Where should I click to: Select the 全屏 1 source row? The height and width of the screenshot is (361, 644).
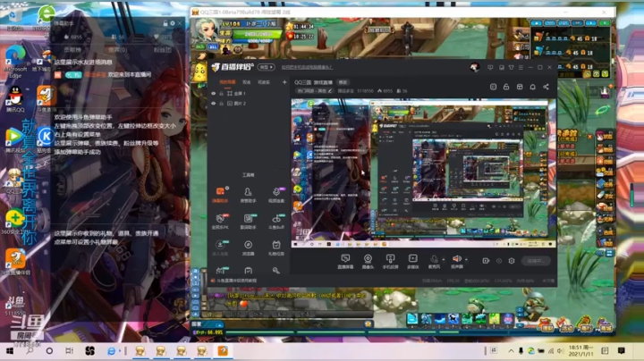[x=249, y=94]
